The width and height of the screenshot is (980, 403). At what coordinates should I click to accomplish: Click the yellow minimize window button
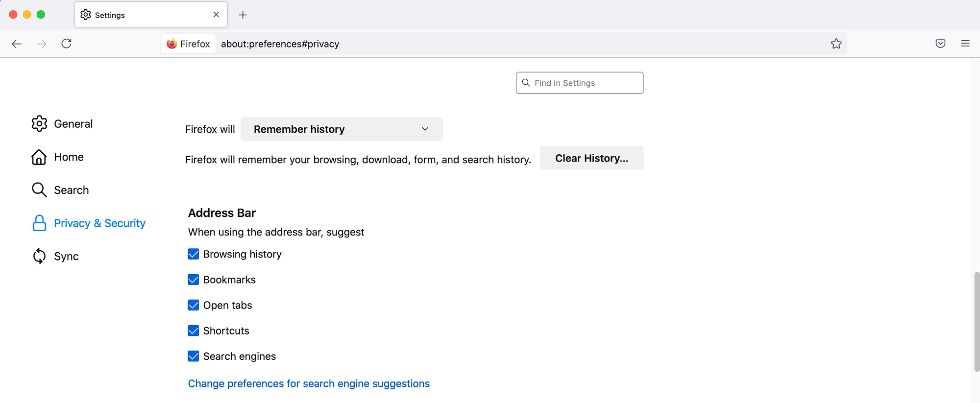click(27, 15)
